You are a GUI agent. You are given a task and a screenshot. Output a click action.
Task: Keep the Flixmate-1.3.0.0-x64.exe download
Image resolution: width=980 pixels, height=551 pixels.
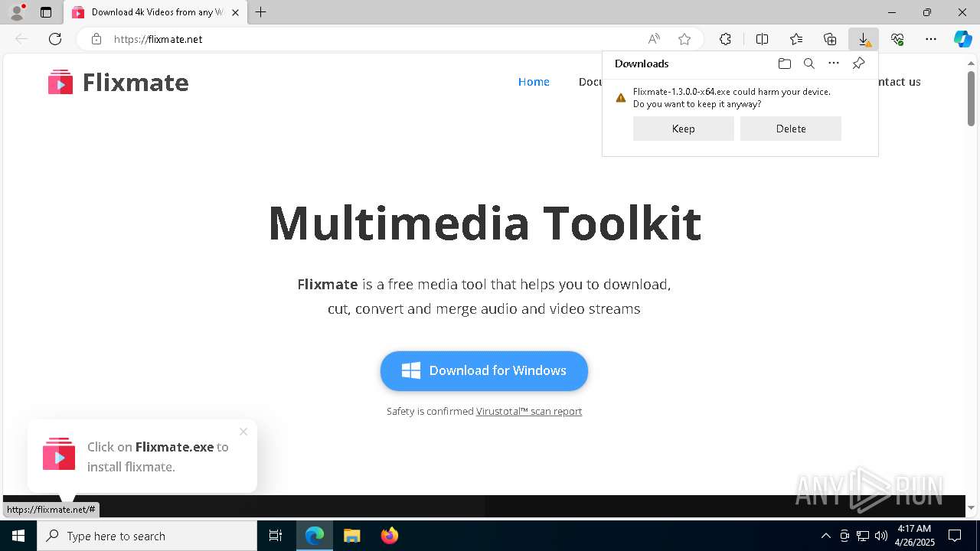coord(684,129)
